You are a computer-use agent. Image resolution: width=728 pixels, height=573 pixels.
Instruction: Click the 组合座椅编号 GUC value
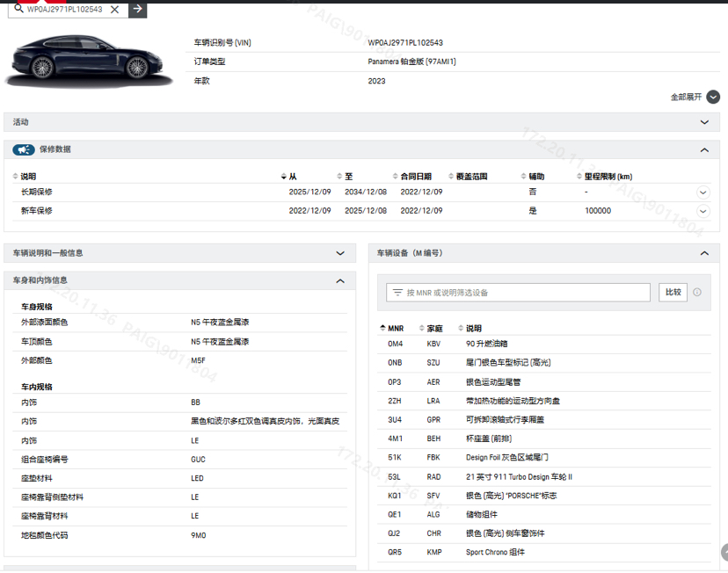[198, 460]
